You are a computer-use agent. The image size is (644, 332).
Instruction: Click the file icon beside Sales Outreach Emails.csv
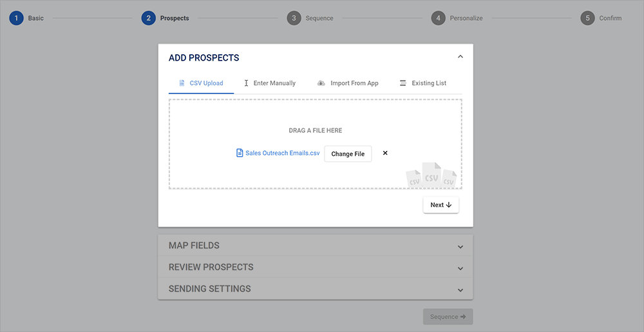coord(240,153)
